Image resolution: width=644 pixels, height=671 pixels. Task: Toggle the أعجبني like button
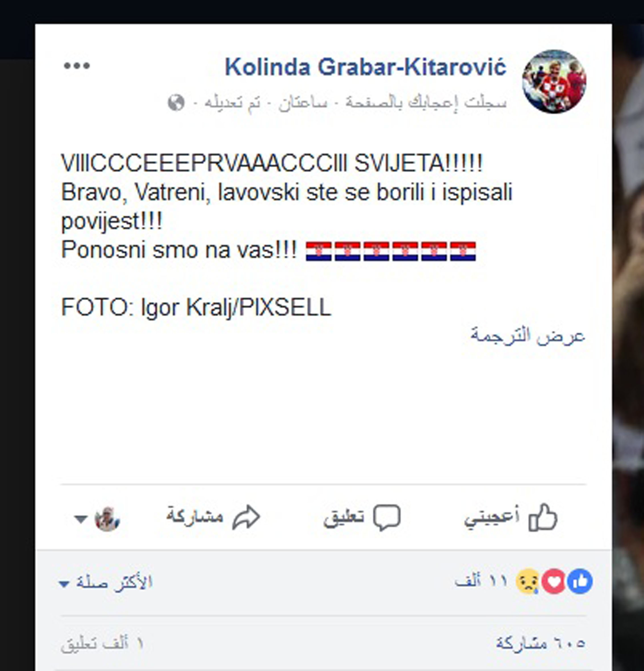point(511,517)
